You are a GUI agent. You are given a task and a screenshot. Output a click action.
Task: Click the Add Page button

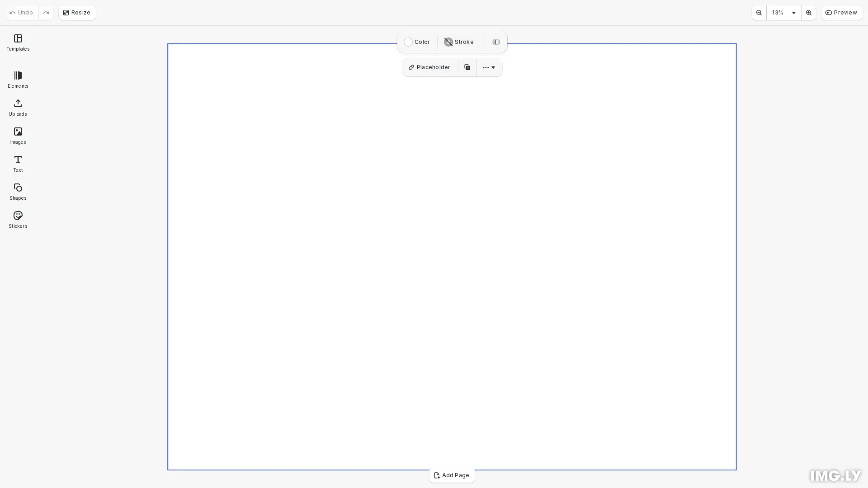tap(452, 475)
